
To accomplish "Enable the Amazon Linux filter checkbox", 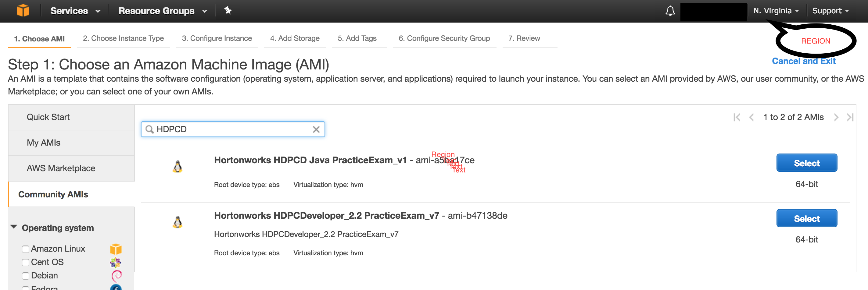I will pos(26,249).
